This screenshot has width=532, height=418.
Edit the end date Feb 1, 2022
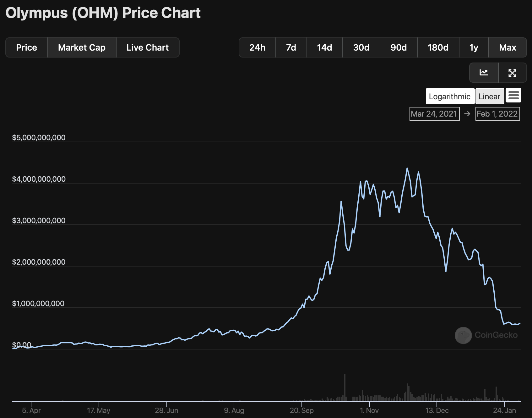point(497,114)
